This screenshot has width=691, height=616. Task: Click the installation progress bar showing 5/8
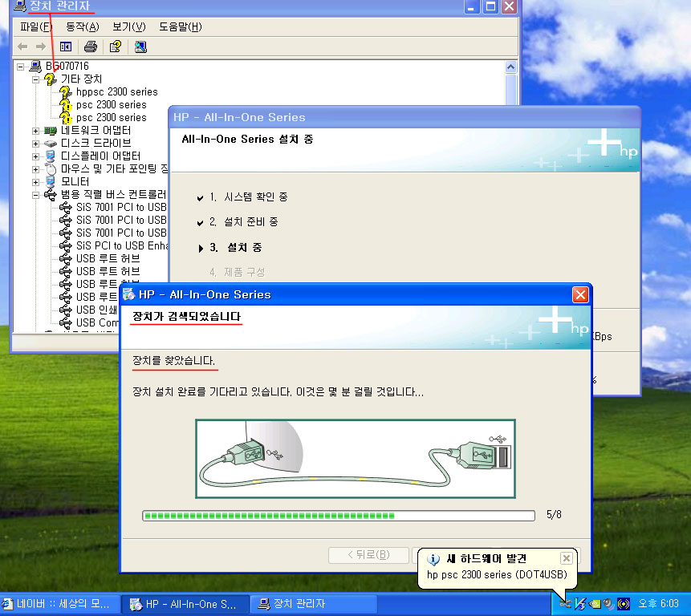(339, 516)
